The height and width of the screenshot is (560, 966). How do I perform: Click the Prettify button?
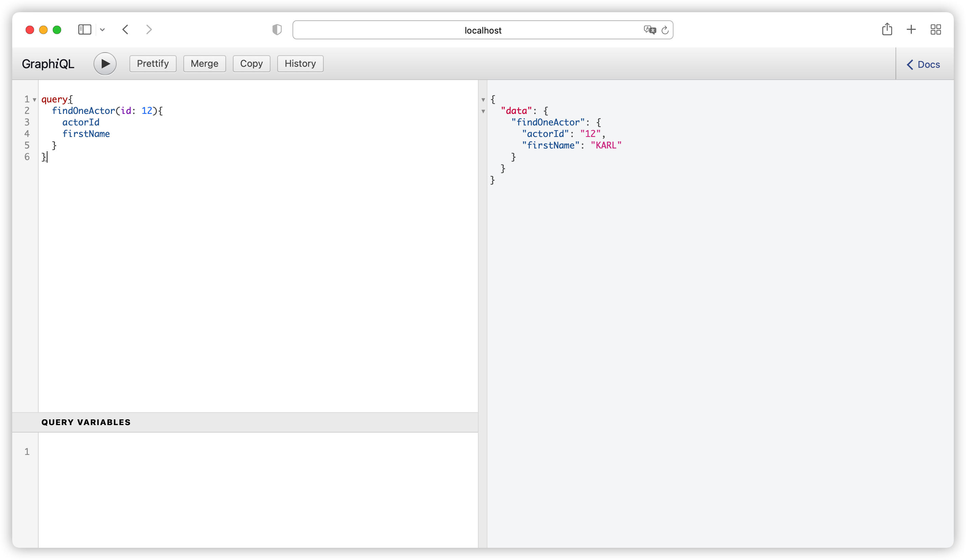click(x=153, y=64)
